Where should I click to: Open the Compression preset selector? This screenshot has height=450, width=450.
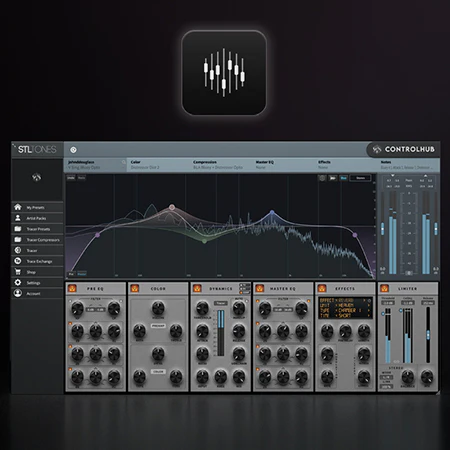(x=220, y=165)
